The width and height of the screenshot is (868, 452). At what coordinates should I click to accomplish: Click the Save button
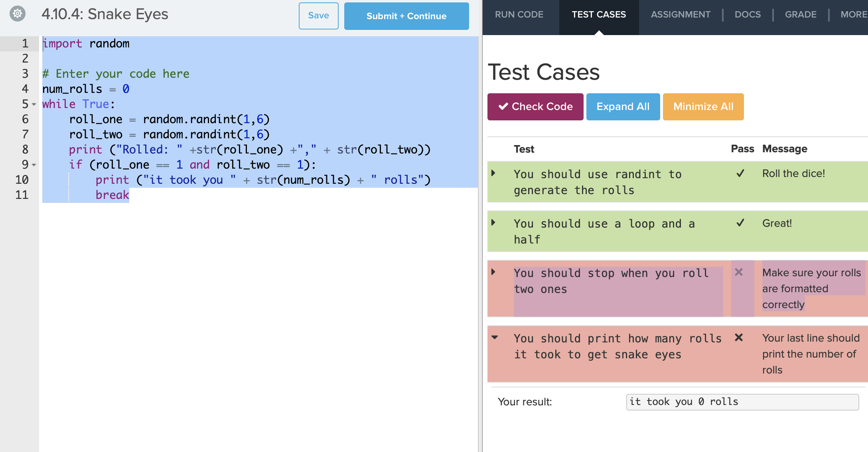click(319, 16)
